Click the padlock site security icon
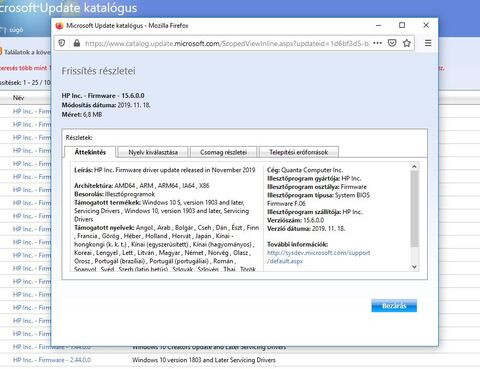Viewport: 480px width, 369px height. [77, 43]
